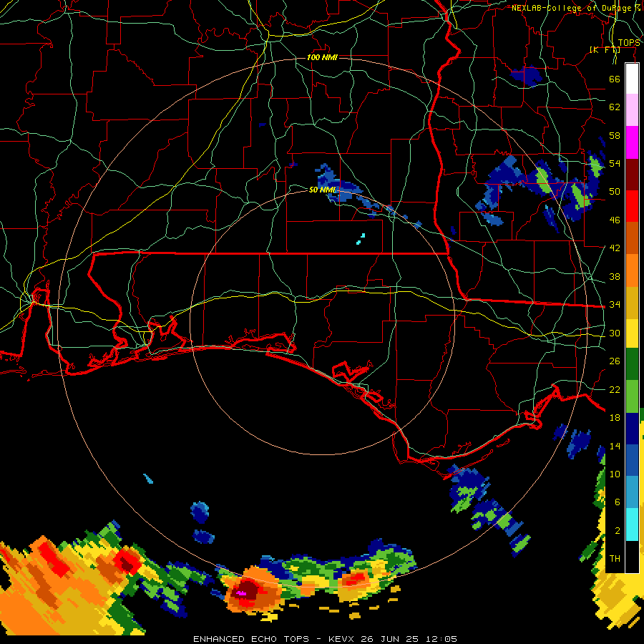644x644 pixels.
Task: Pick the bright orange legend swatch
Action: 632,270
